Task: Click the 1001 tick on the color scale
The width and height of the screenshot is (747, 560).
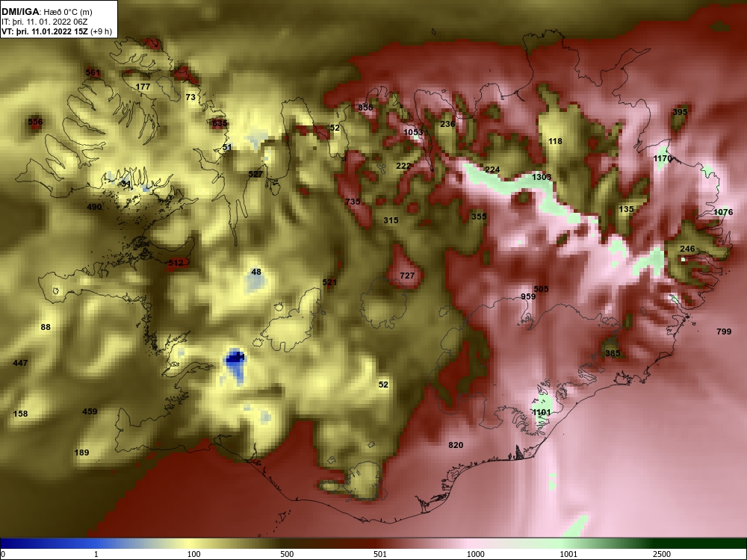Action: point(569,554)
